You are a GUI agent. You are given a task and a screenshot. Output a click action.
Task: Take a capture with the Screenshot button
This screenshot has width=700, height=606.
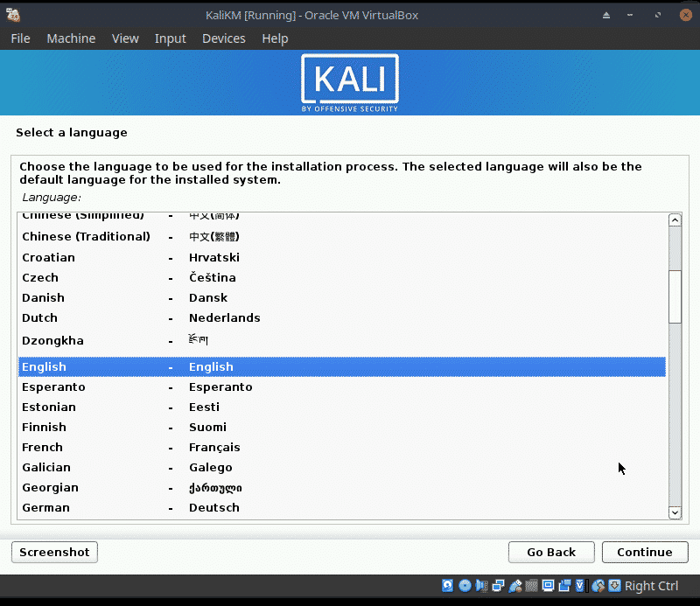pos(54,552)
